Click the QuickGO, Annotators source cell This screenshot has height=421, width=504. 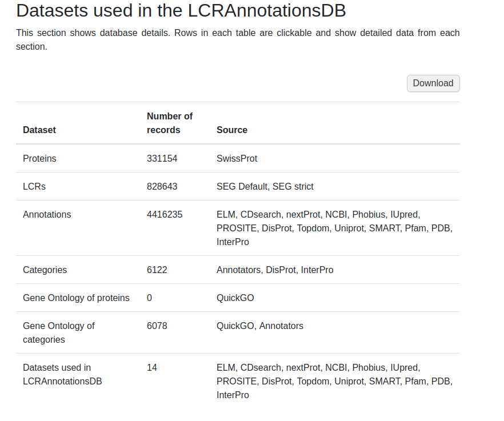pyautogui.click(x=260, y=326)
